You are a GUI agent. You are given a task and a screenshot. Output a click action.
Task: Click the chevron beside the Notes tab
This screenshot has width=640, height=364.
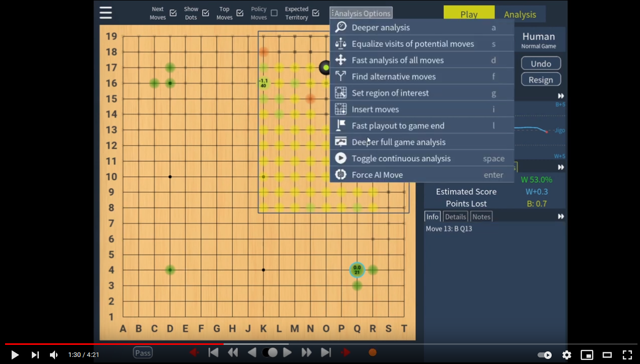pos(560,216)
